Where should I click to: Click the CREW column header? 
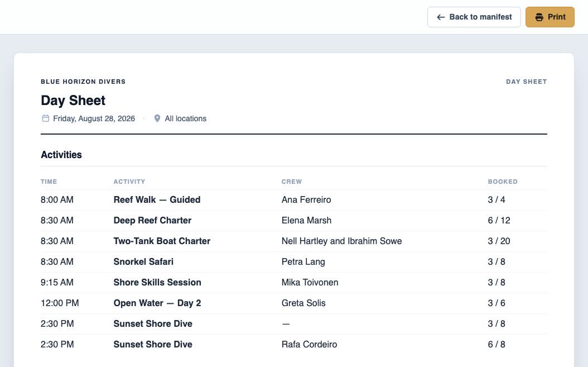tap(292, 182)
